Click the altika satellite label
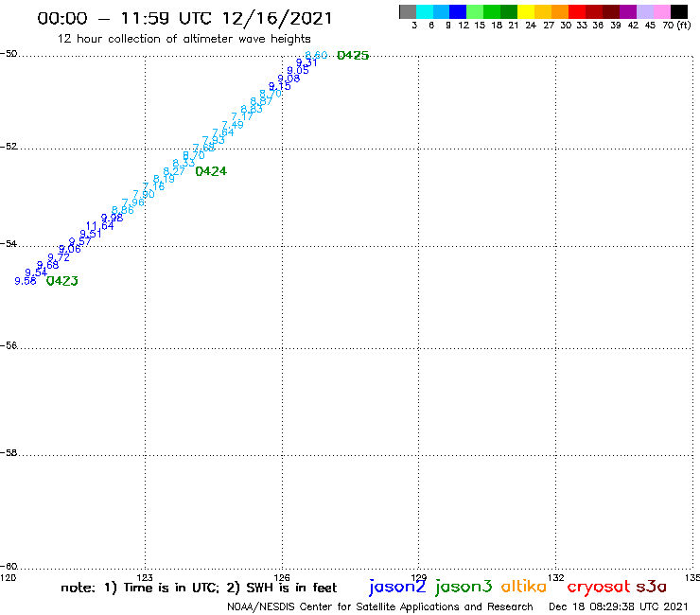The height and width of the screenshot is (615, 700). (x=524, y=587)
